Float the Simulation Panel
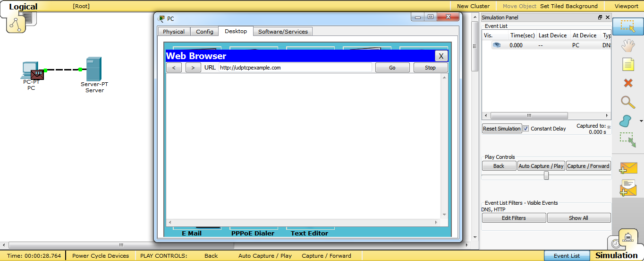 [x=600, y=17]
